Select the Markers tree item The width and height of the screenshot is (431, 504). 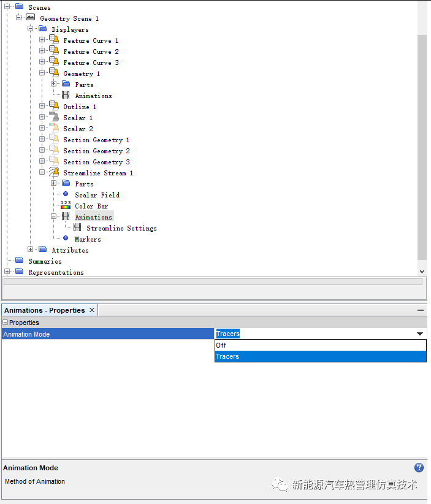[x=88, y=239]
